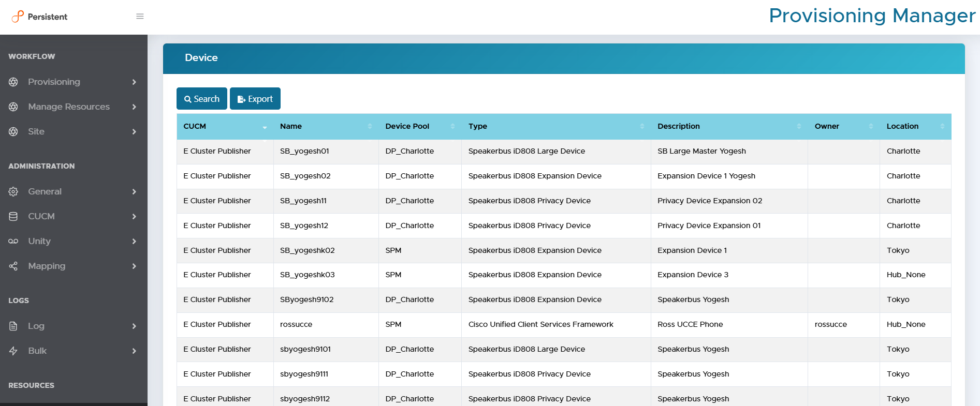The height and width of the screenshot is (406, 980).
Task: Click the Provisioning sidebar icon
Action: tap(13, 82)
